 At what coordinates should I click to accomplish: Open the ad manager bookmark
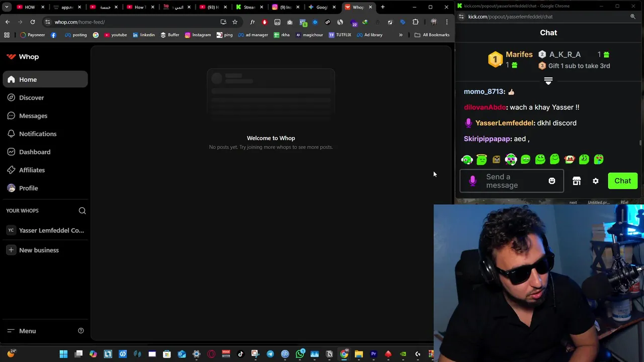click(x=253, y=35)
